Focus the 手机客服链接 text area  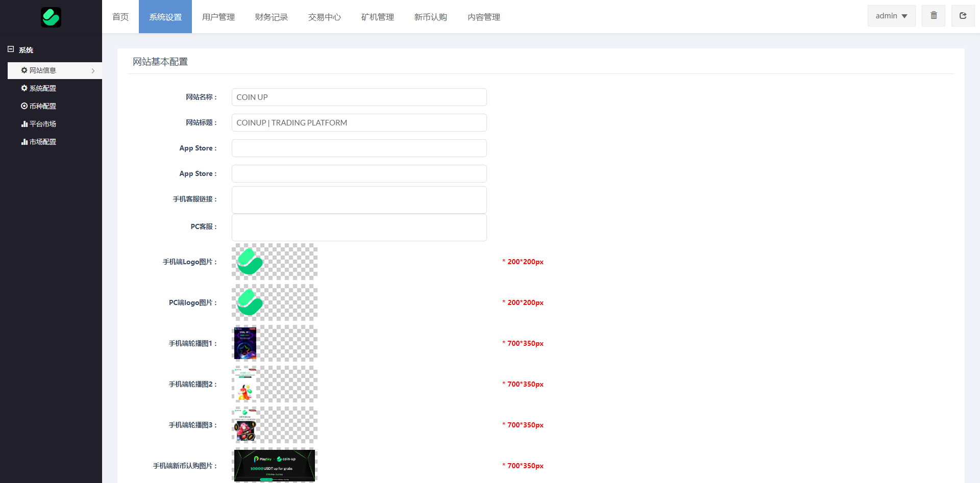tap(359, 200)
